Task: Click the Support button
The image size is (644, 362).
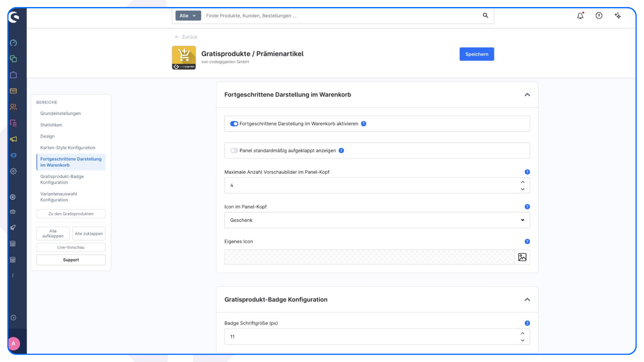Action: [71, 260]
